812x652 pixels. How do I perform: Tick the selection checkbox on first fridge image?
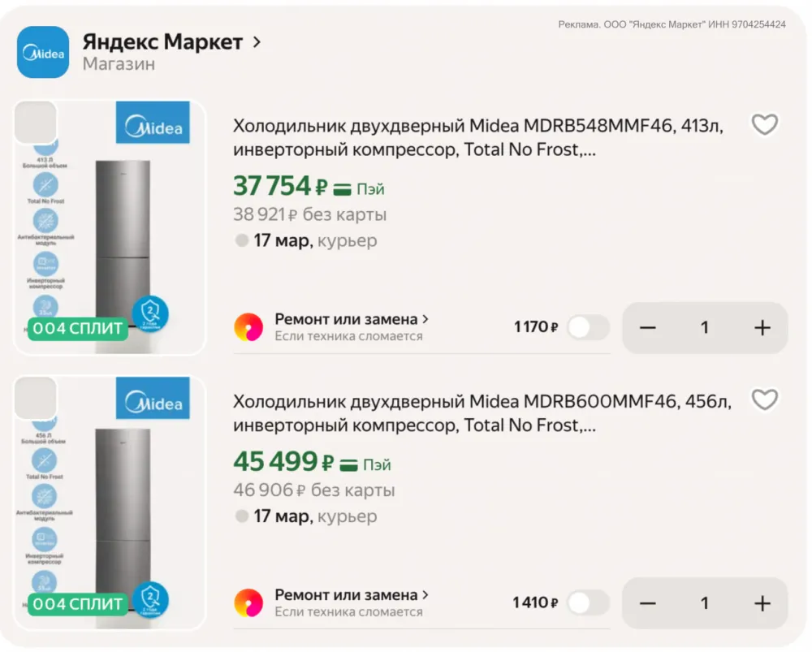pos(36,123)
